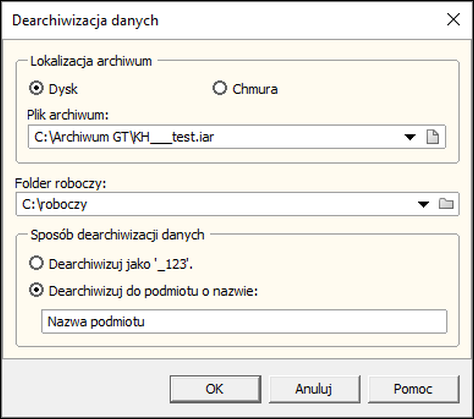Expand the Folder roboczy dropdown arrow
Viewport: 474px width, 419px height.
423,204
